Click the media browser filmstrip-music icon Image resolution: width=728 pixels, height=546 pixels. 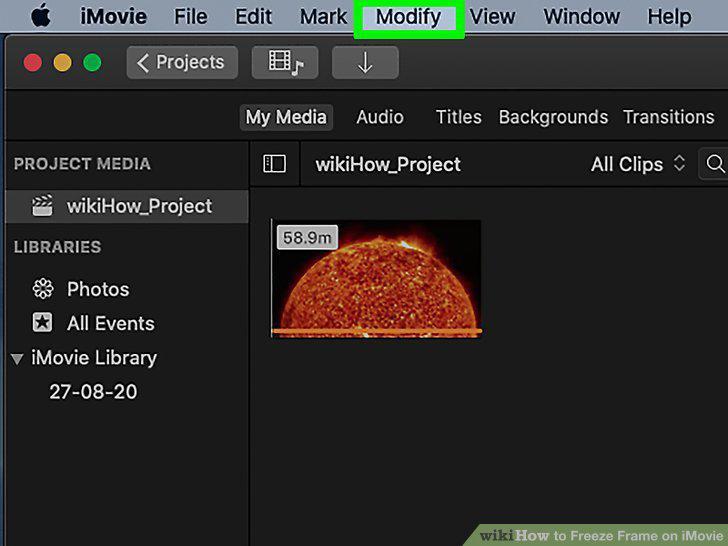click(x=285, y=62)
